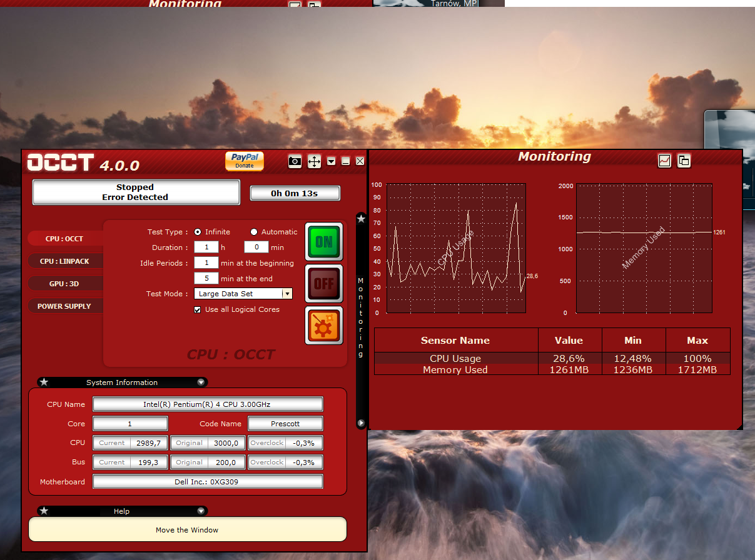Select the Memory Used sensor row name

point(455,370)
